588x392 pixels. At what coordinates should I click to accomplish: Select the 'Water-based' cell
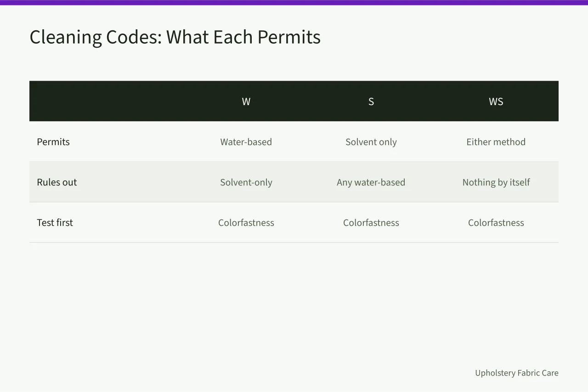click(x=246, y=142)
